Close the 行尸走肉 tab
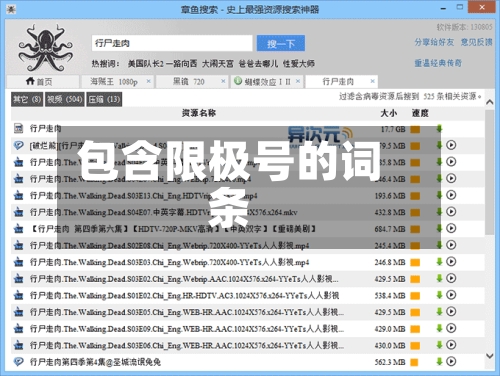This screenshot has height=376, width=500. (373, 81)
